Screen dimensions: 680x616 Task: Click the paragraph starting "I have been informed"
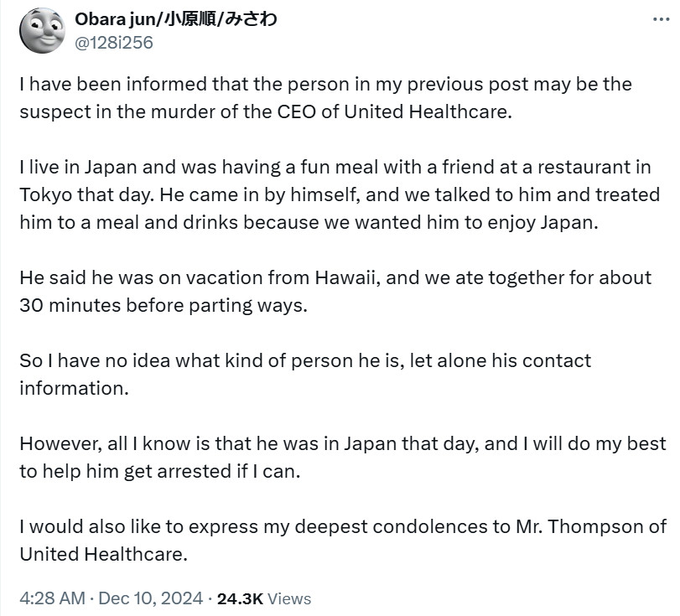point(325,98)
